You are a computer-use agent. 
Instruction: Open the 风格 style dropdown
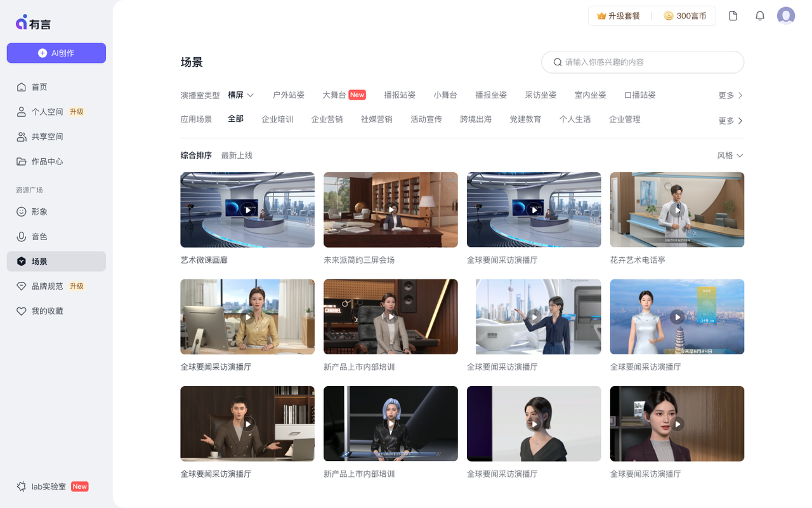click(730, 156)
